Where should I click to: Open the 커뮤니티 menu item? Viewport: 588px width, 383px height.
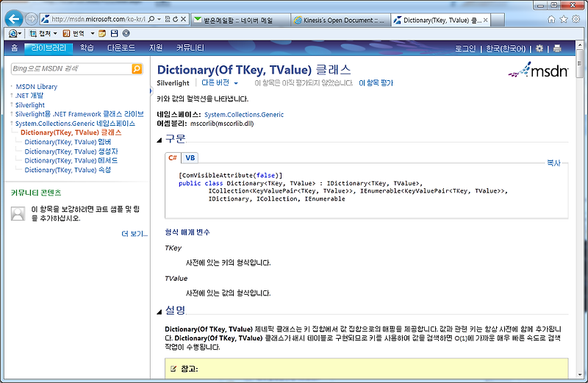[190, 48]
